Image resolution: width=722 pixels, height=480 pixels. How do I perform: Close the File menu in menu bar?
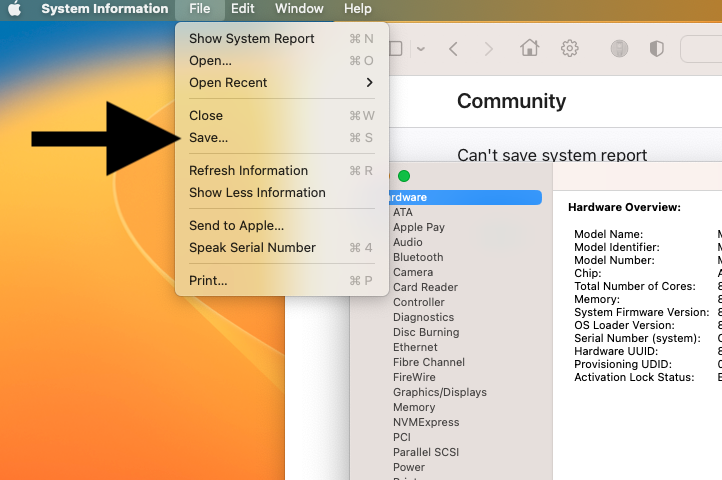199,8
